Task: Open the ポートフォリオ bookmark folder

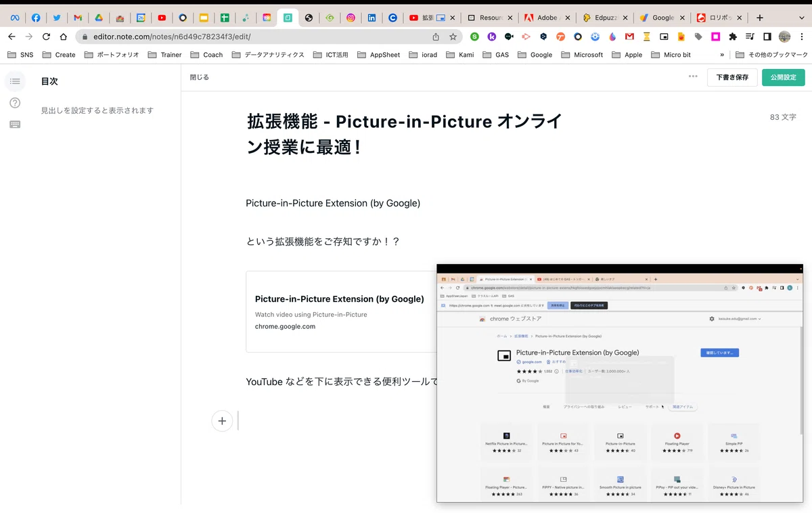Action: (x=112, y=55)
